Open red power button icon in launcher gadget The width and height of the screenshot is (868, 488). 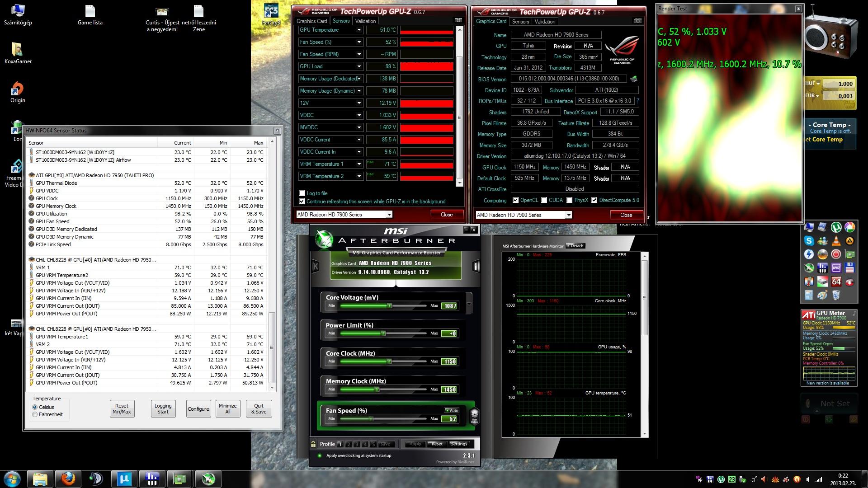point(836,254)
